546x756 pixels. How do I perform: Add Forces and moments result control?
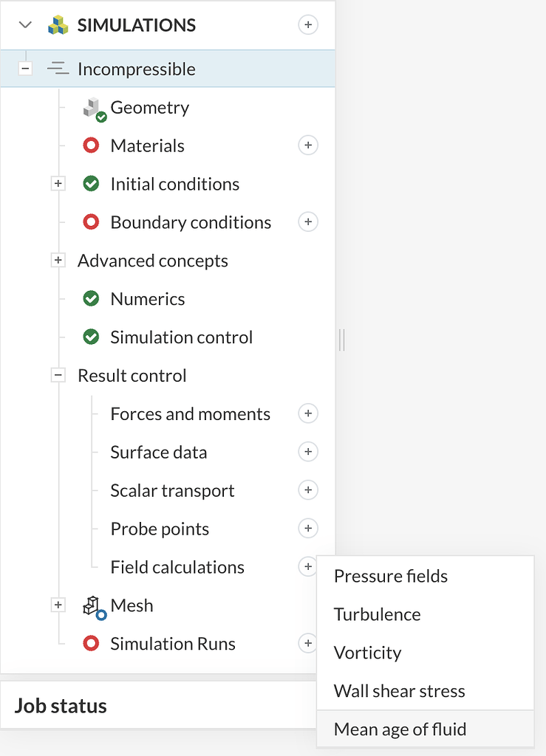click(x=308, y=413)
